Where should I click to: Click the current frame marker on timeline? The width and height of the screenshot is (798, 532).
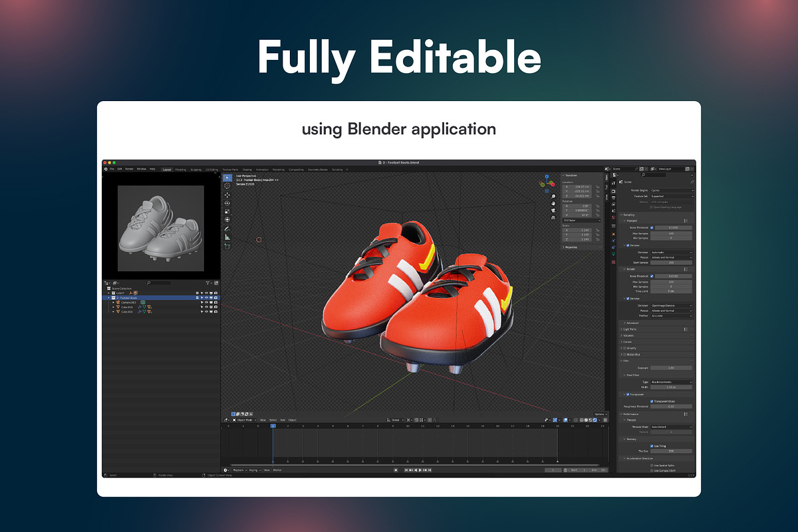point(273,426)
